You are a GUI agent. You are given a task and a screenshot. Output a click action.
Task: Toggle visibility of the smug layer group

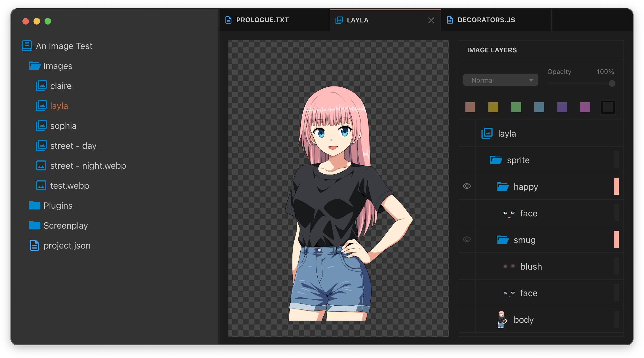467,239
